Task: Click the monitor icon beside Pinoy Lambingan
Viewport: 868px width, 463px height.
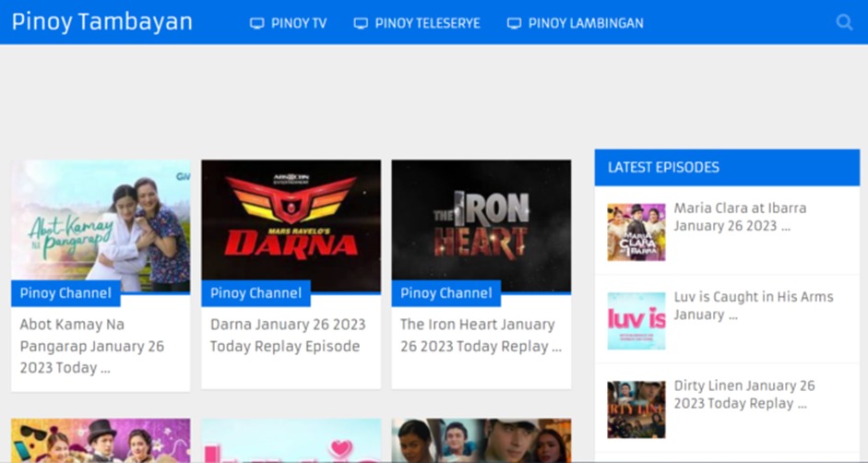Action: [x=514, y=23]
